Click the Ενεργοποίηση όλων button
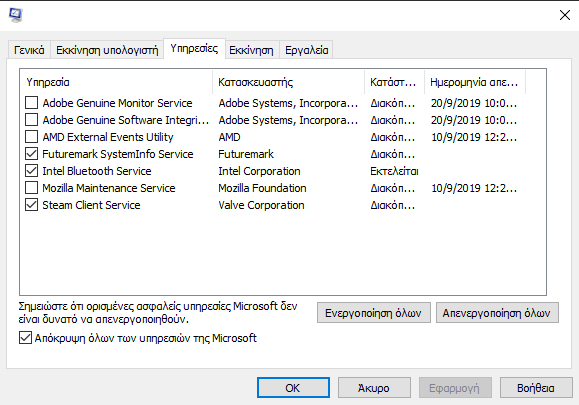The width and height of the screenshot is (579, 405). pos(373,313)
